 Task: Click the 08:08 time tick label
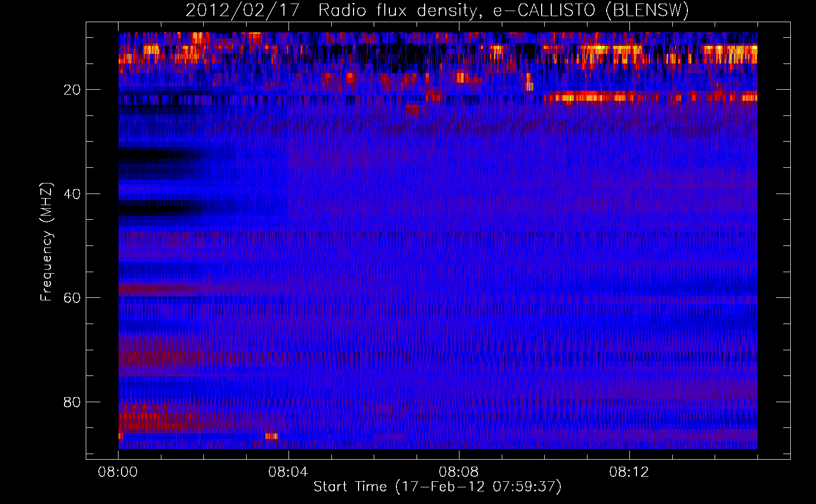(459, 472)
